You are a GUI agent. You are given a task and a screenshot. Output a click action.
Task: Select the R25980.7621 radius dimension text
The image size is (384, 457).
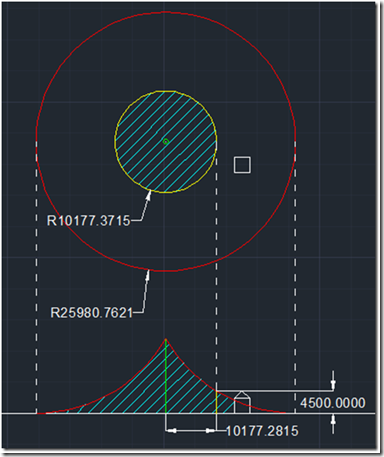[x=91, y=313]
